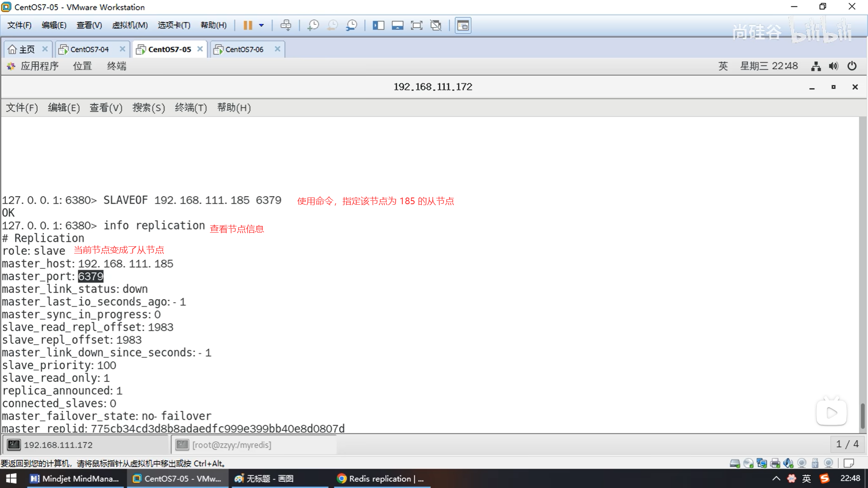
Task: Switch to the root@zzyy:/myredis terminal button
Action: pyautogui.click(x=231, y=445)
